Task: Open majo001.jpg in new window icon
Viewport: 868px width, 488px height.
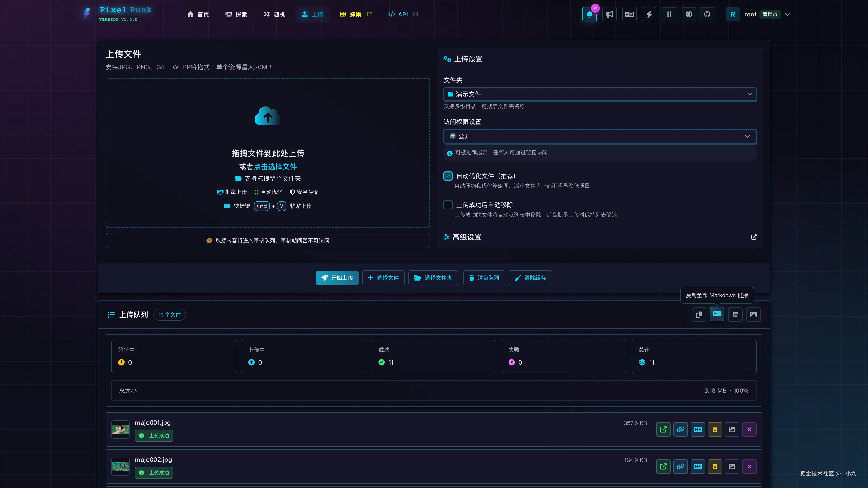Action: click(x=663, y=429)
